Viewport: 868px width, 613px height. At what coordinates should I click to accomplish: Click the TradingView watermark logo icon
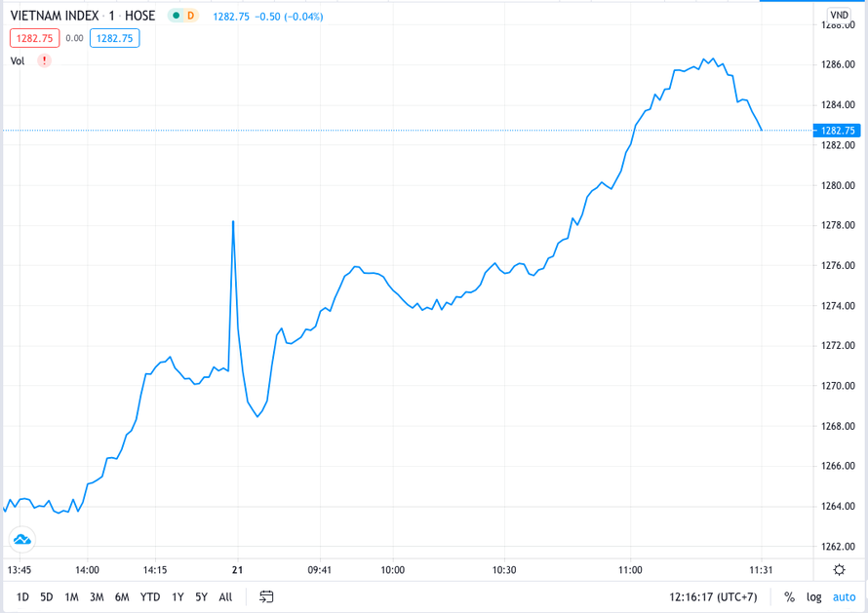(x=21, y=538)
